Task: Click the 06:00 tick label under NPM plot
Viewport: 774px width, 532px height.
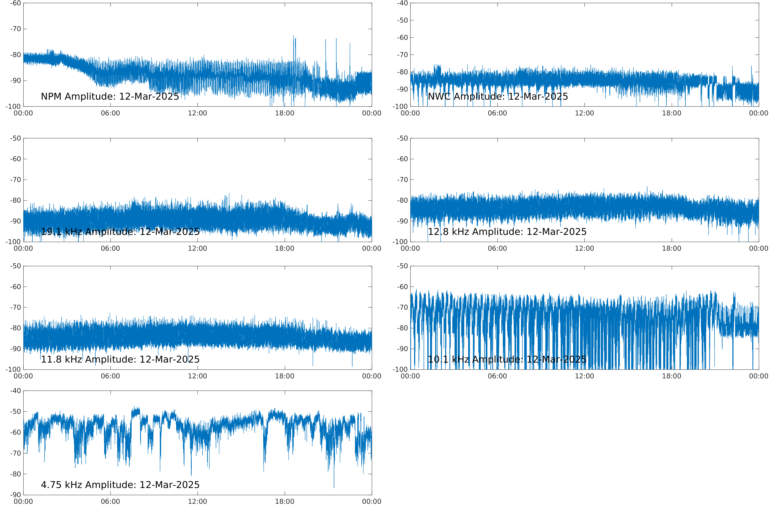Action: click(110, 113)
